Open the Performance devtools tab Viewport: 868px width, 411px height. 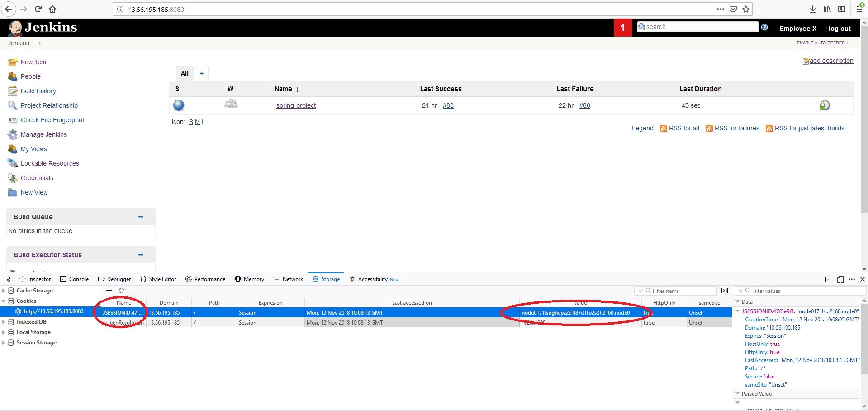click(x=205, y=279)
